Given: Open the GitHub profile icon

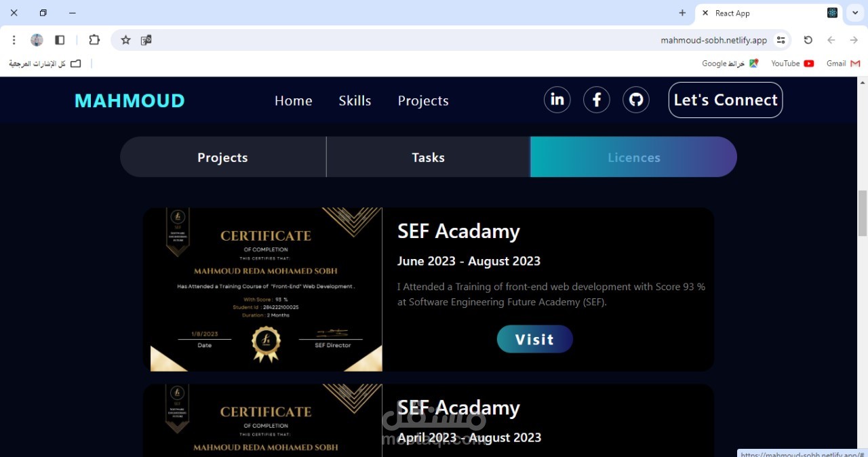Looking at the screenshot, I should point(635,100).
